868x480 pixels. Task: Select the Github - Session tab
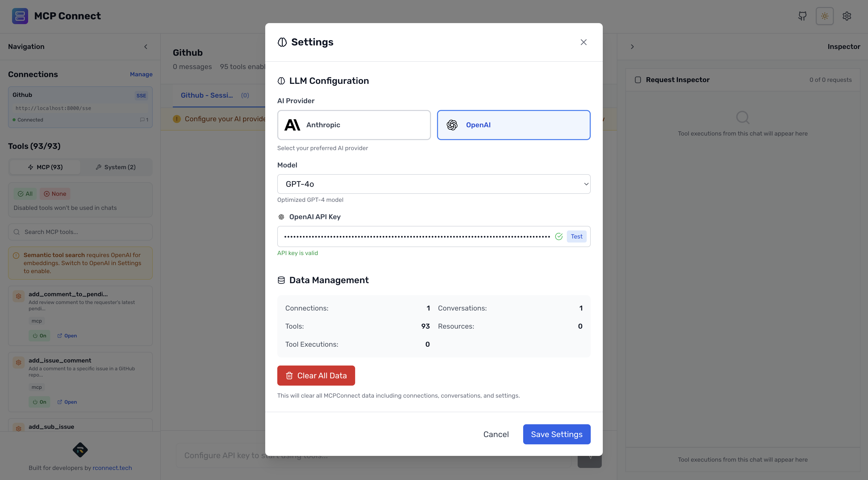pyautogui.click(x=207, y=95)
